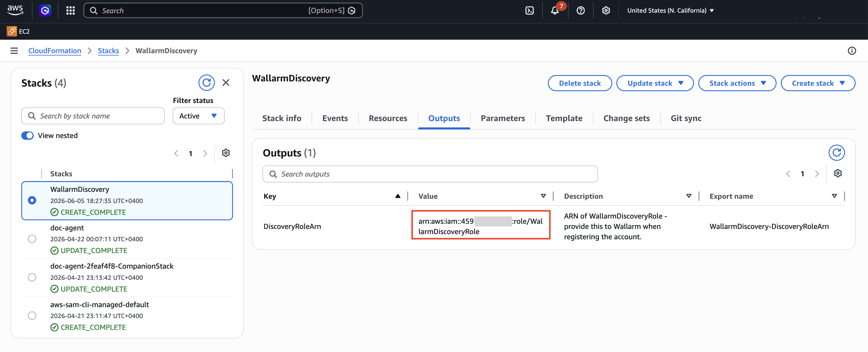Refresh the Stacks list

(206, 83)
